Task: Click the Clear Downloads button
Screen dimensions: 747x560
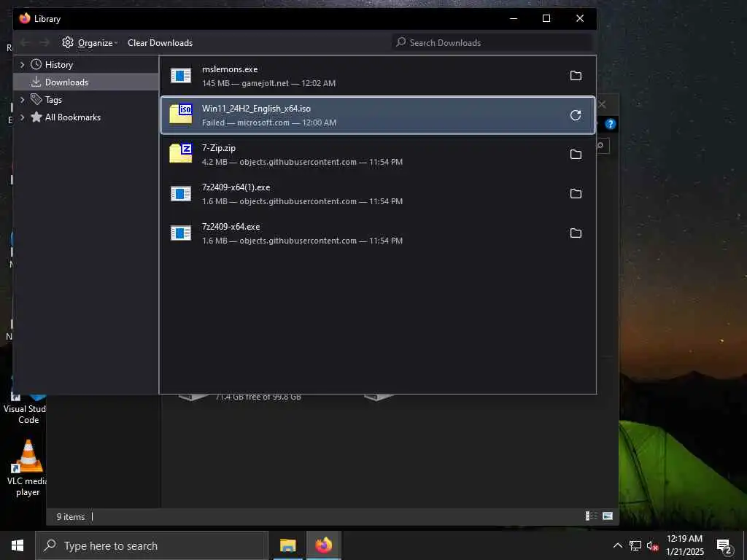Action: [x=160, y=42]
